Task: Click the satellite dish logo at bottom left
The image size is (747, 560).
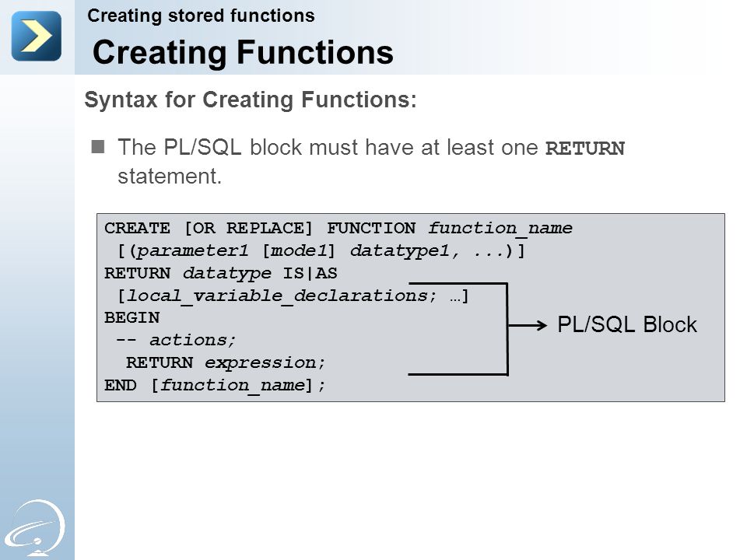Action: point(35,528)
